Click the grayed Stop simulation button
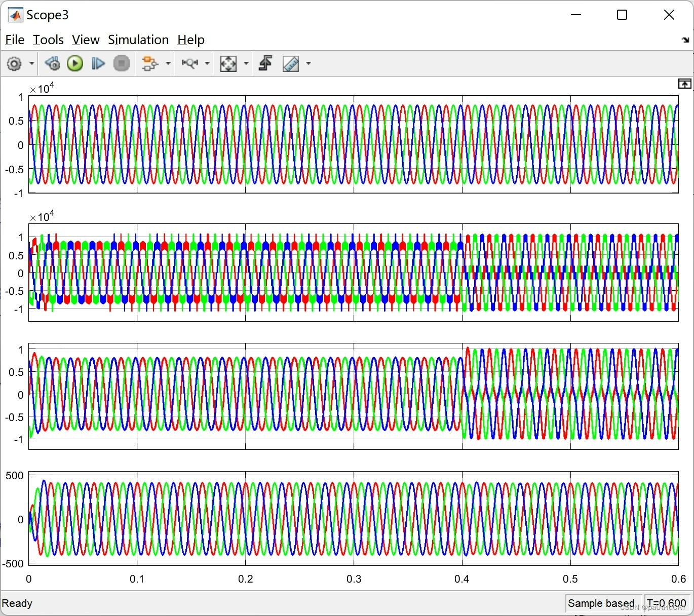 point(122,64)
